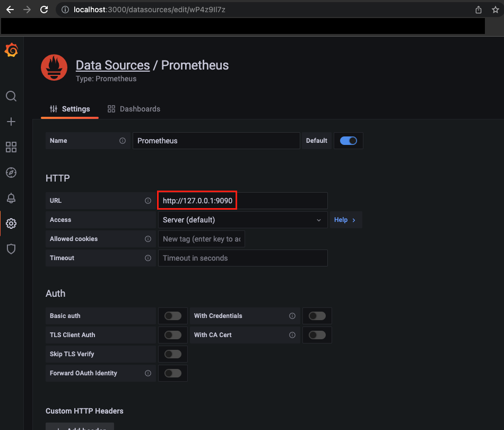Click the Add header button
Image resolution: width=504 pixels, height=430 pixels.
click(x=80, y=427)
